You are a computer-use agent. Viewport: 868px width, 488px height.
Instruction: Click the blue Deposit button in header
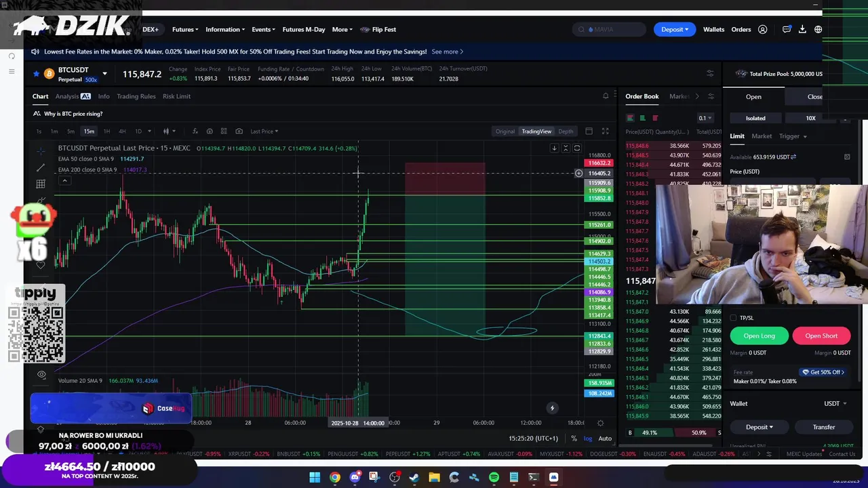point(673,29)
